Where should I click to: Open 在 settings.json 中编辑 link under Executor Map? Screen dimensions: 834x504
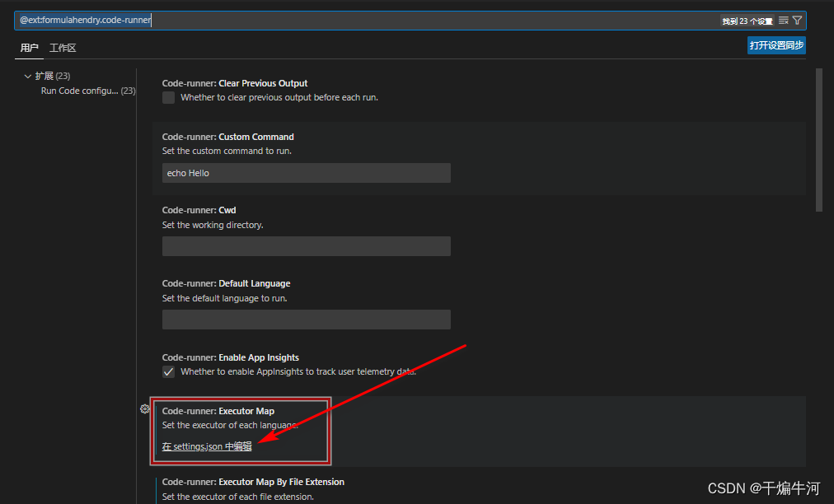click(207, 446)
